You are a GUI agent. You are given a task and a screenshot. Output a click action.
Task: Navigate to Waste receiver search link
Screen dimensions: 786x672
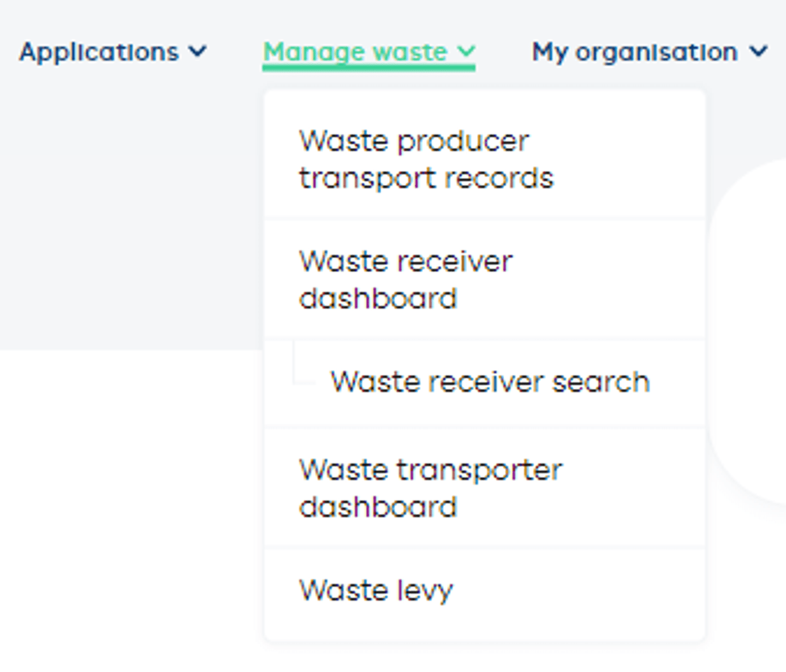tap(490, 381)
